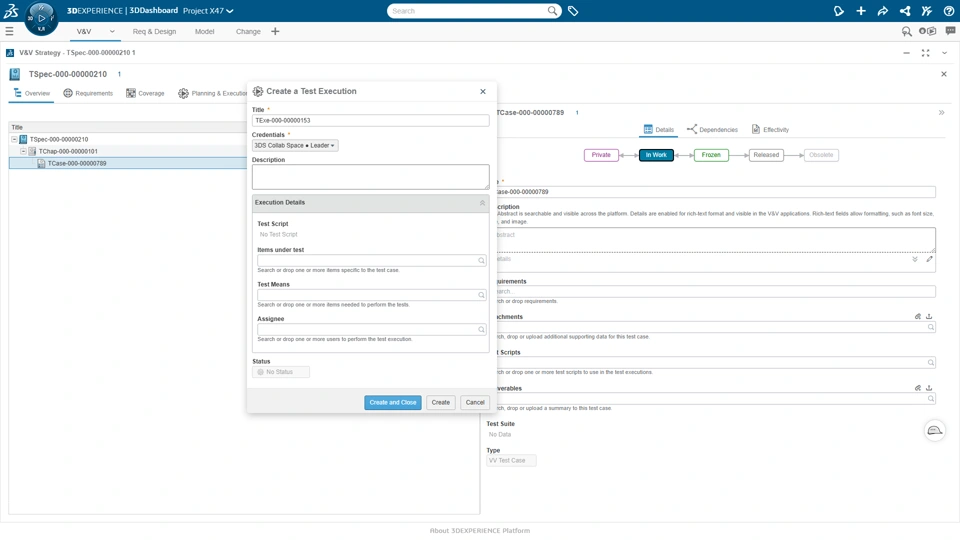Screen dimensions: 960x540
Task: Click link icon in Attachments row
Action: point(918,317)
